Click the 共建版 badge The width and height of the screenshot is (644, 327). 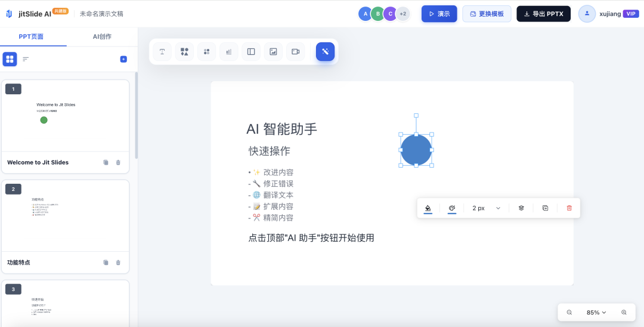pos(60,11)
